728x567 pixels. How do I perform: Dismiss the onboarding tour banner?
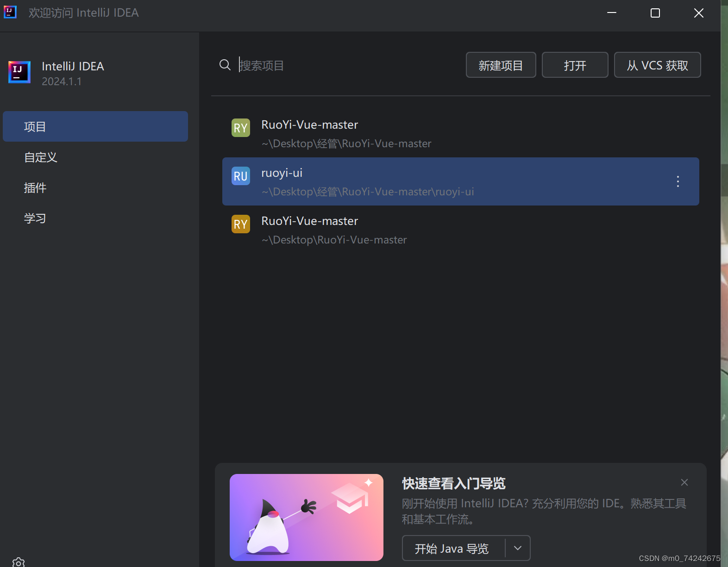(x=684, y=482)
